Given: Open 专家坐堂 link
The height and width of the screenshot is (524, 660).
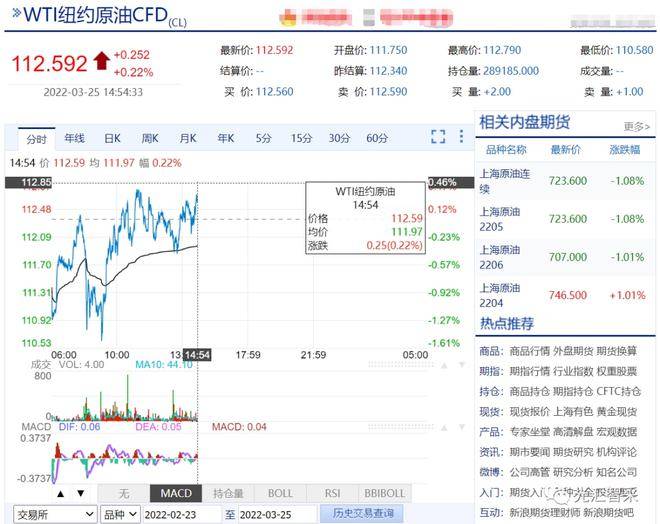Looking at the screenshot, I should (x=530, y=432).
